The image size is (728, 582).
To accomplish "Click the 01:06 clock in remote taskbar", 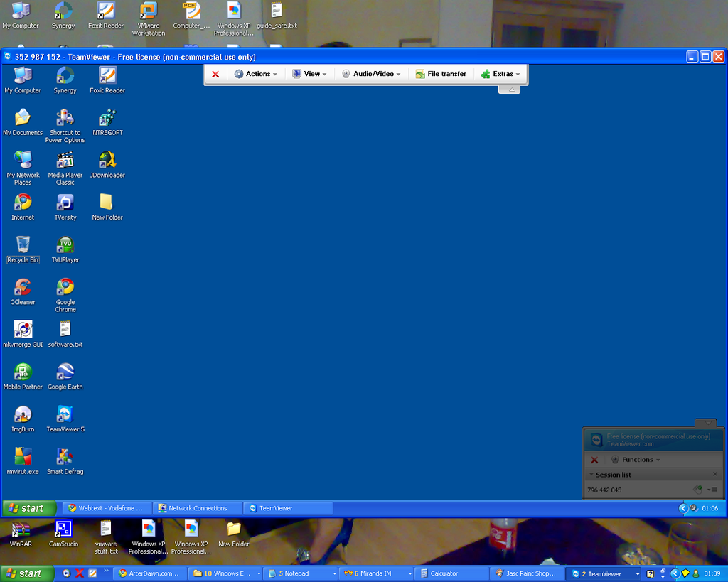I will coord(710,508).
